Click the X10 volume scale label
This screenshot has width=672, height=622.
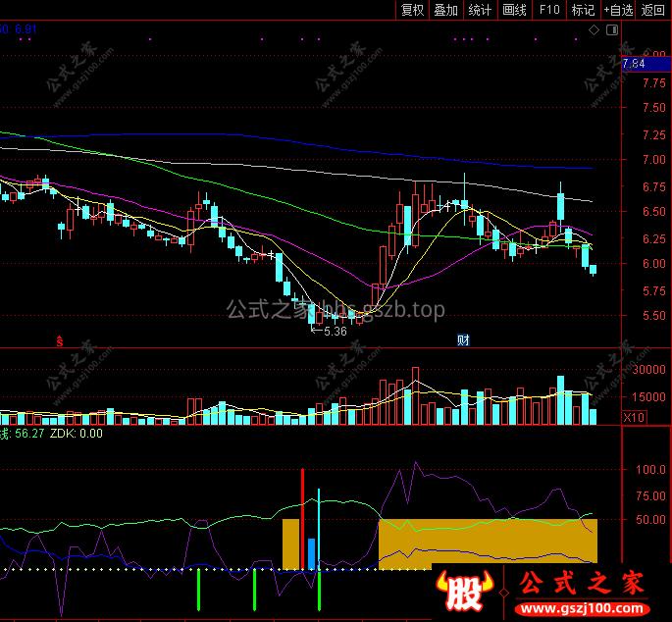(x=634, y=417)
